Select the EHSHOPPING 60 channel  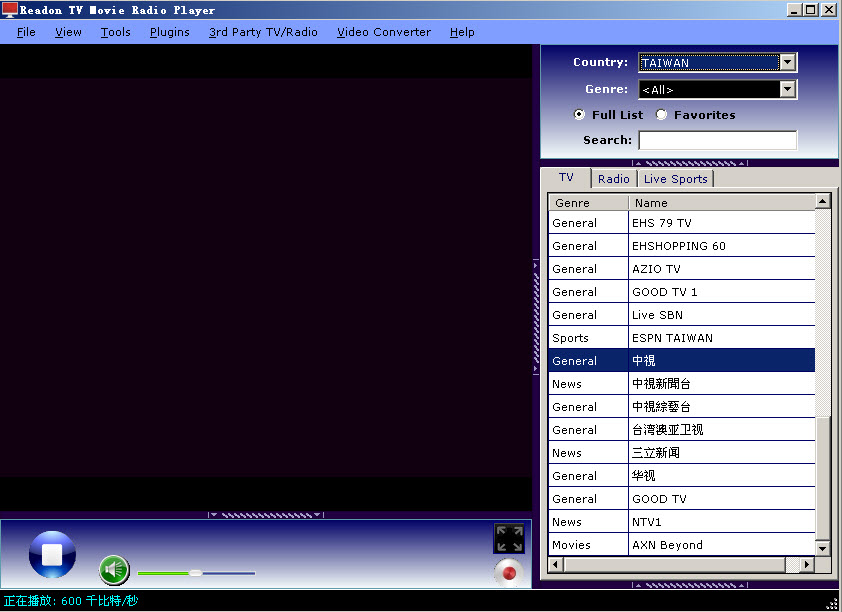pos(681,246)
